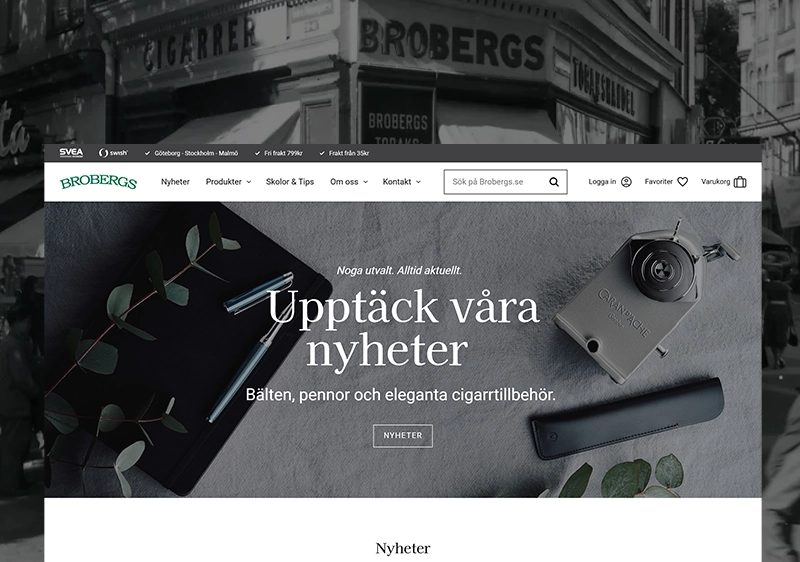The width and height of the screenshot is (800, 562).
Task: Click the Favoriter heart icon
Action: click(683, 182)
